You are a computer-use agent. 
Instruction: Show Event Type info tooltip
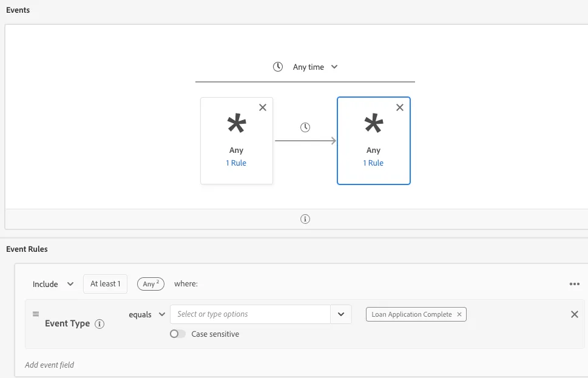(x=100, y=324)
